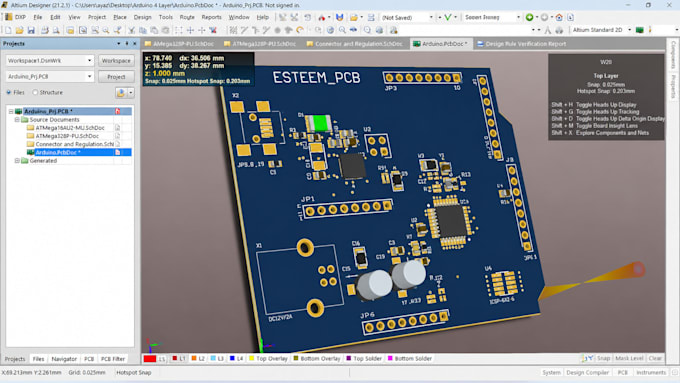Toggle layer L3 in the layer bar

[217, 359]
